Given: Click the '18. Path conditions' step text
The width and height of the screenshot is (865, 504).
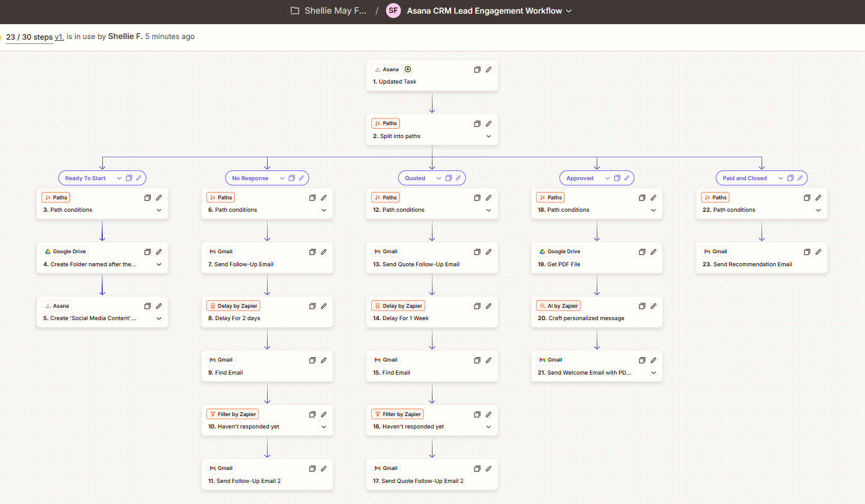Looking at the screenshot, I should 563,210.
